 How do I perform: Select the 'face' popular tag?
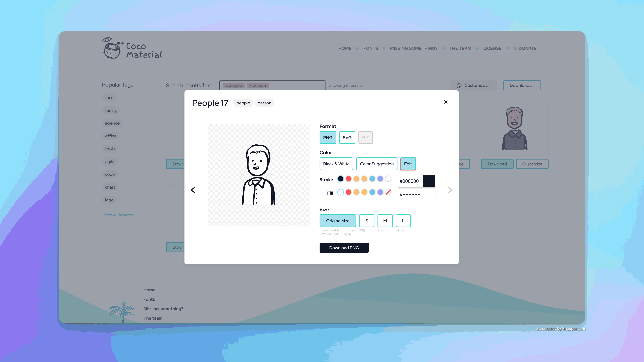click(109, 98)
